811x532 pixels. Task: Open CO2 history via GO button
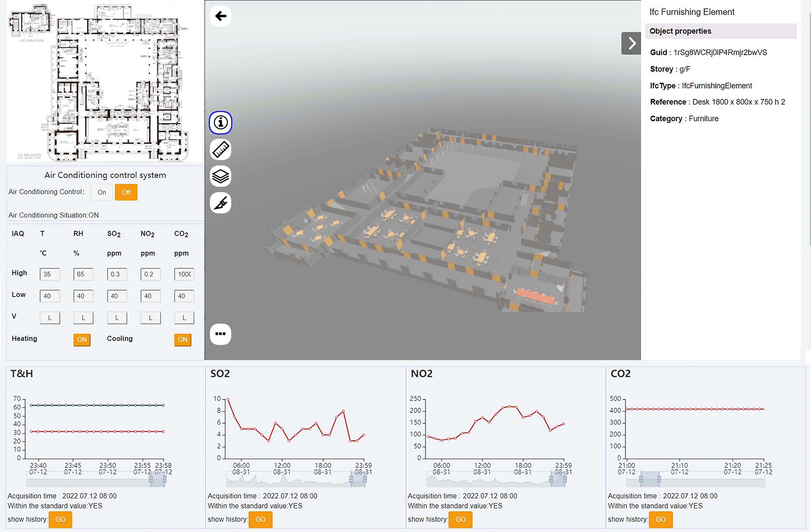660,519
